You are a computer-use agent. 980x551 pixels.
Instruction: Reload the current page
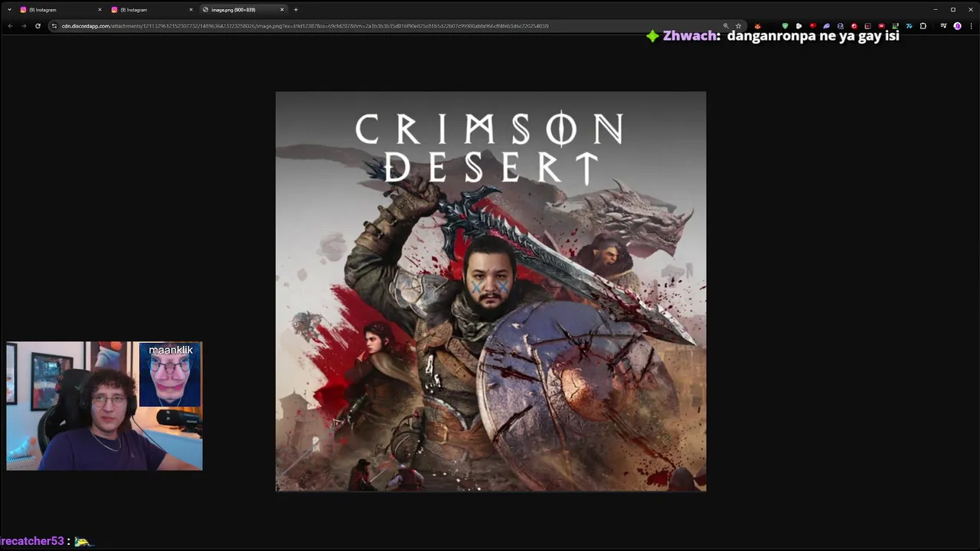(x=38, y=26)
